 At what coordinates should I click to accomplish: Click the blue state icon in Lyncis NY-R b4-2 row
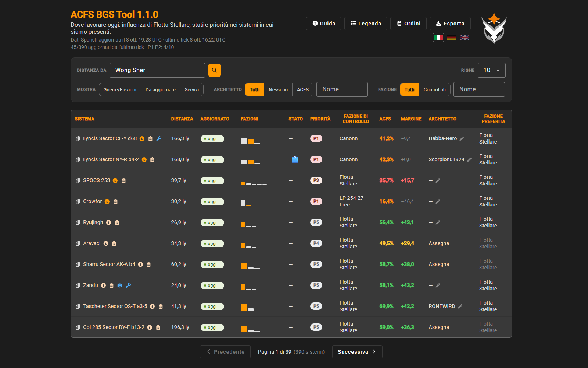(295, 159)
